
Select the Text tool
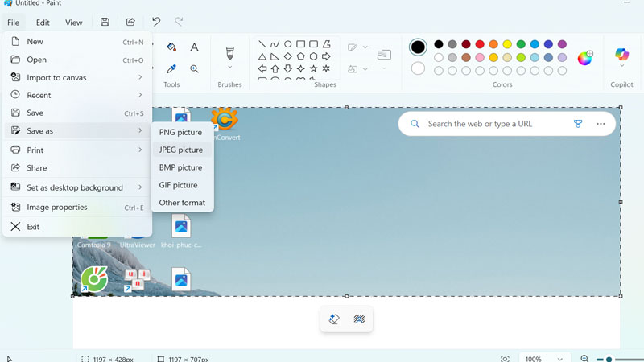[x=194, y=48]
